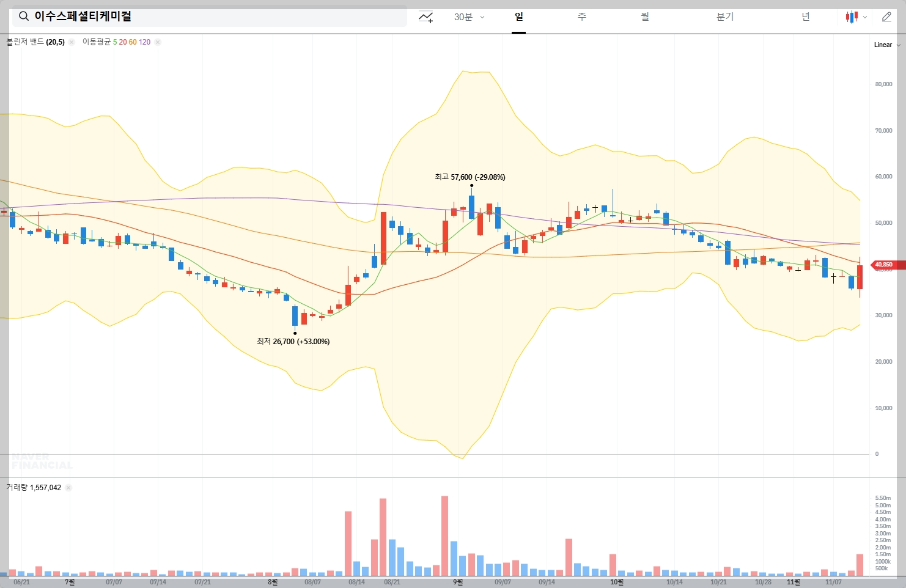Viewport: 906px width, 588px height.
Task: Click the 120-day moving average value
Action: pos(144,42)
